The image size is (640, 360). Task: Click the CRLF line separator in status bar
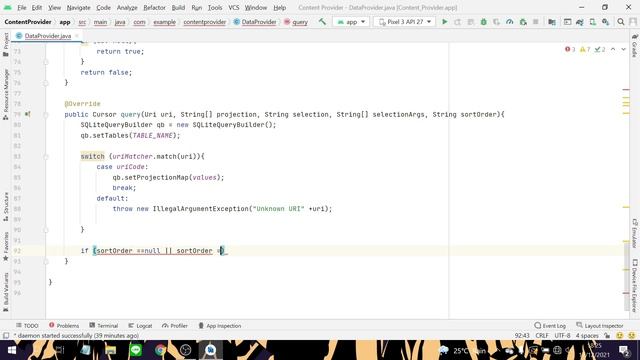(x=542, y=336)
